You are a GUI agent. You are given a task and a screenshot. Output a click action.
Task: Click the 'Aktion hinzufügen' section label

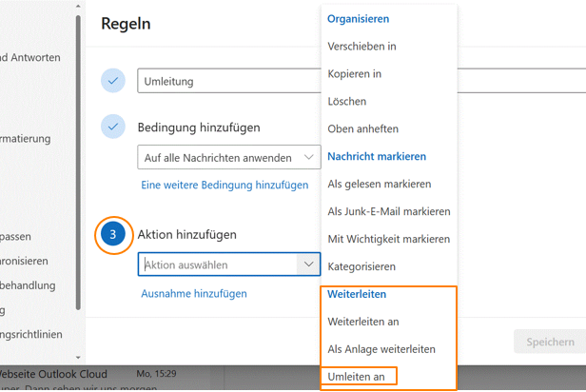tap(187, 234)
